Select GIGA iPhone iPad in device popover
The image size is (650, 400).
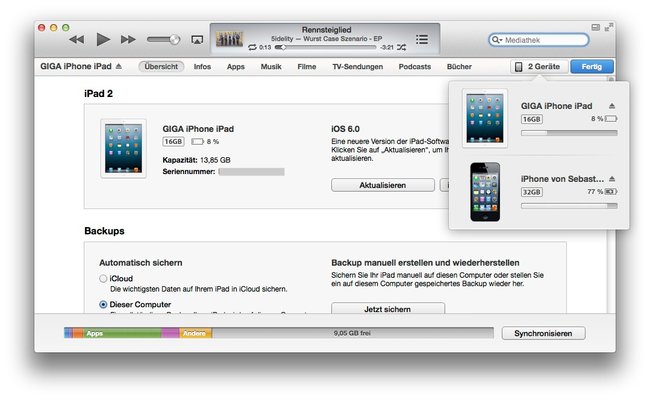point(539,119)
